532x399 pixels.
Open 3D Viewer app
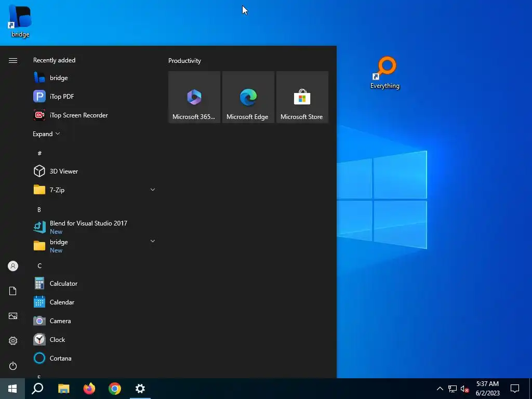(95, 171)
